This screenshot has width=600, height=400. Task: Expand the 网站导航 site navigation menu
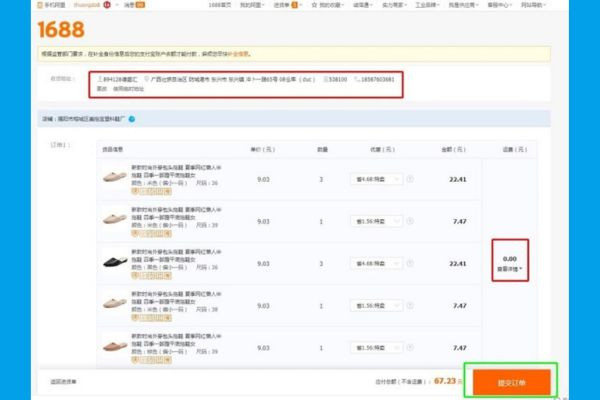tap(533, 5)
